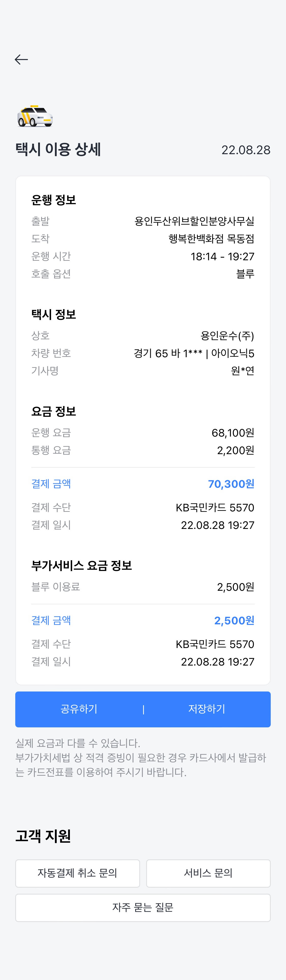
Task: Tap the departure 용인두산위브할인분양사무실 text
Action: (x=194, y=221)
